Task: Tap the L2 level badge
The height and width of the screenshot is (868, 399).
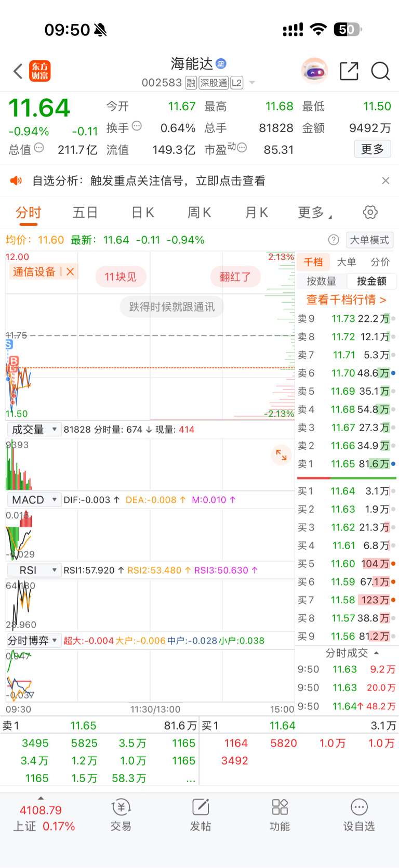Action: pyautogui.click(x=236, y=83)
